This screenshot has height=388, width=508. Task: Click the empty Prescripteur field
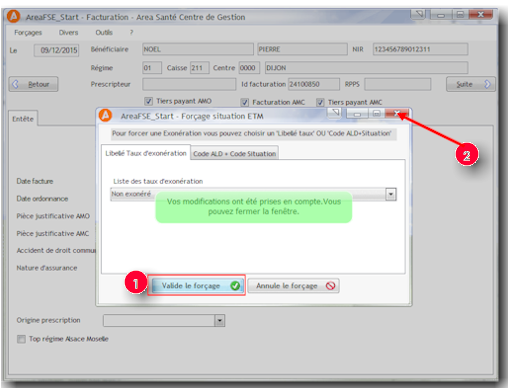189,84
